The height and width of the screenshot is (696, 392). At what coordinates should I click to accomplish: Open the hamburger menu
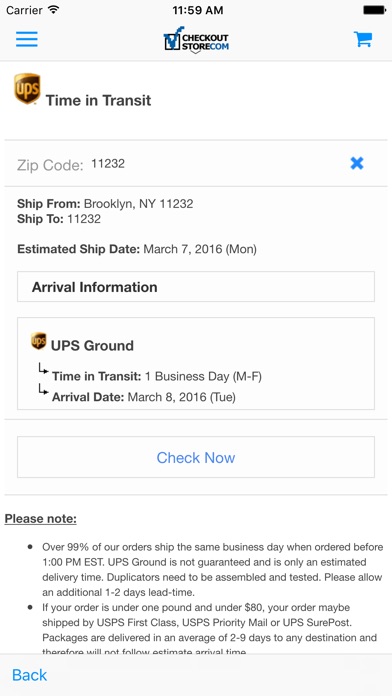coord(27,39)
